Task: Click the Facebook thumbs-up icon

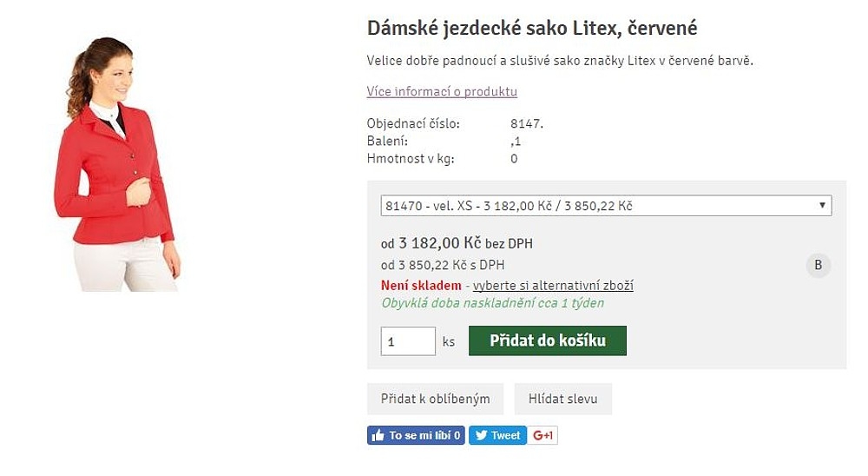Action: coord(378,436)
